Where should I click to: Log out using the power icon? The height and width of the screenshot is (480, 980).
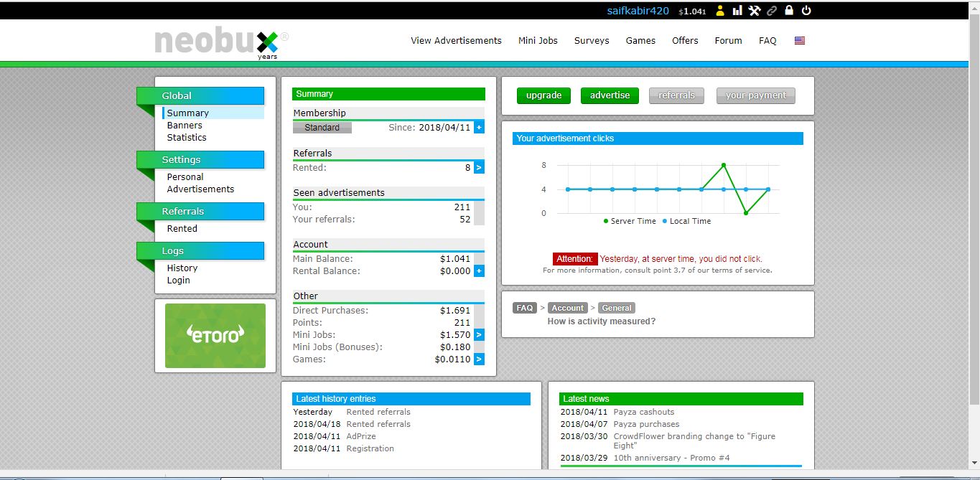[x=806, y=11]
